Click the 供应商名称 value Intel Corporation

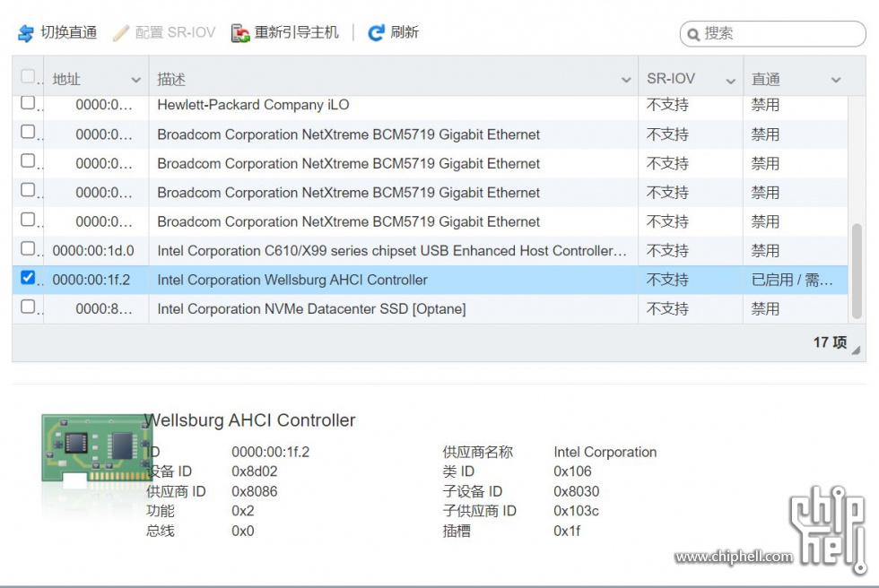[605, 452]
